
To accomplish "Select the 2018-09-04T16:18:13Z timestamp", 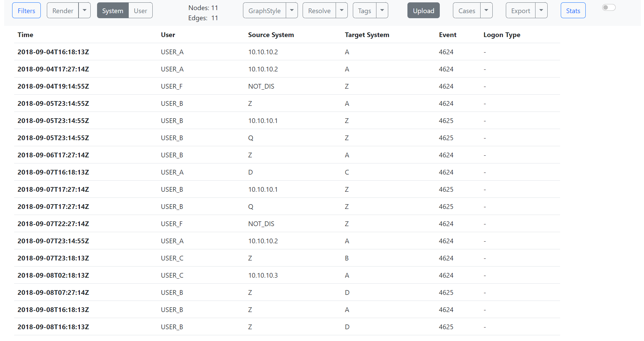I will pos(53,52).
